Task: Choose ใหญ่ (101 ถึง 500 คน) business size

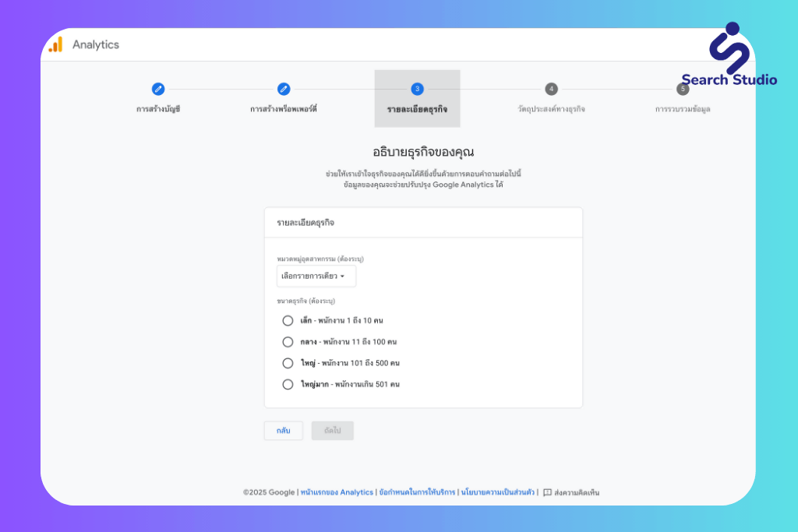Action: [x=288, y=363]
